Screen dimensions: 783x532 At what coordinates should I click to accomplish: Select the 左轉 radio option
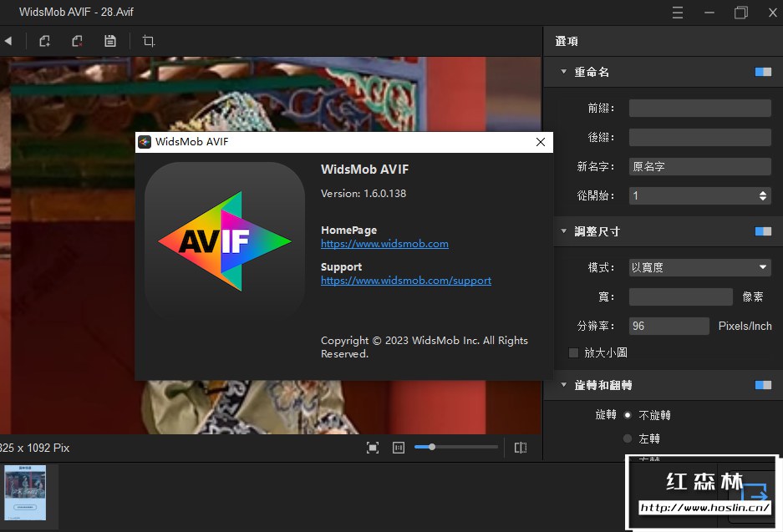pyautogui.click(x=628, y=438)
